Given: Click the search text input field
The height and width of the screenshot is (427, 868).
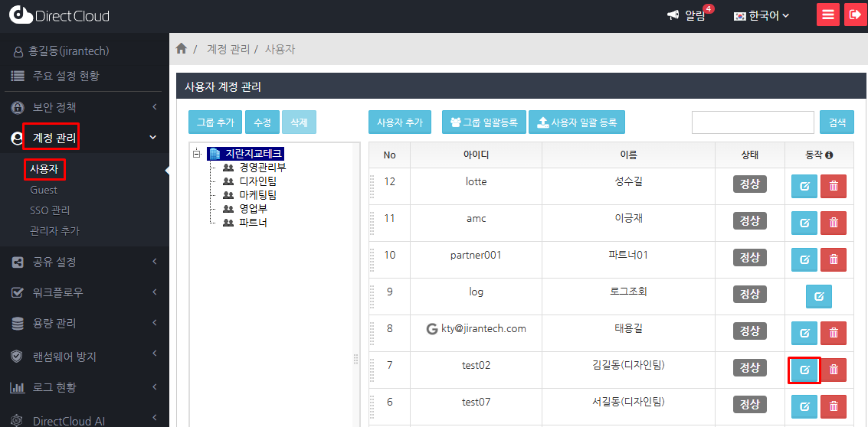Looking at the screenshot, I should [752, 122].
